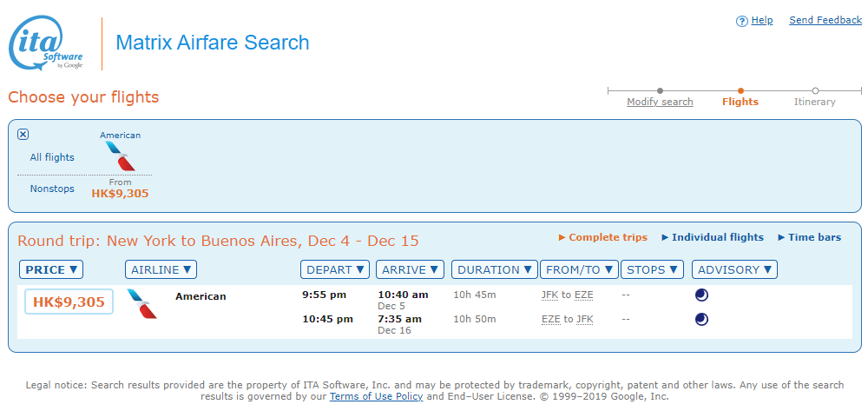Click the American airline name in the result row
Screen dimensions: 868x411
[201, 296]
